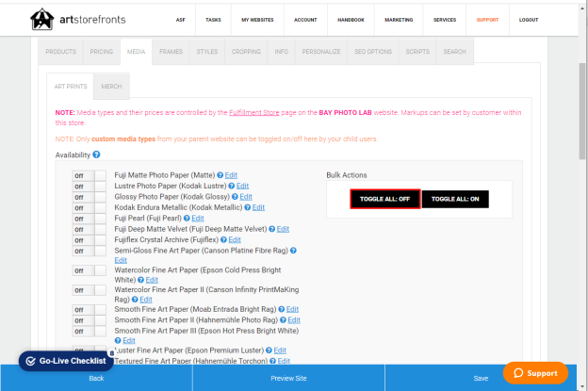This screenshot has height=391, width=588.
Task: Toggle Watercolor Fine Art Paper II switch
Action: pyautogui.click(x=89, y=290)
